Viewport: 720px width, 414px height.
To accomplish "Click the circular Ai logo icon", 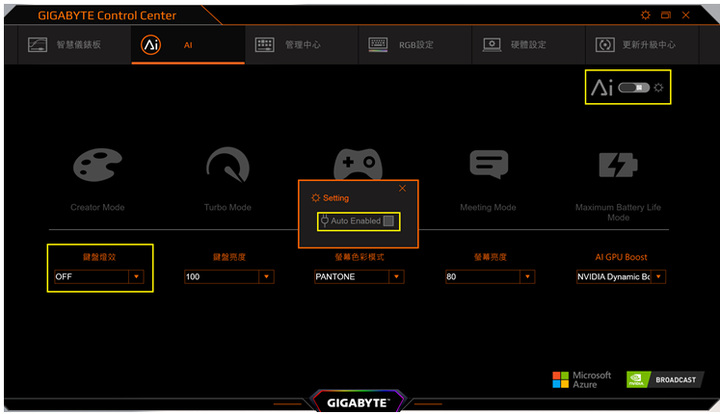I will (x=151, y=45).
